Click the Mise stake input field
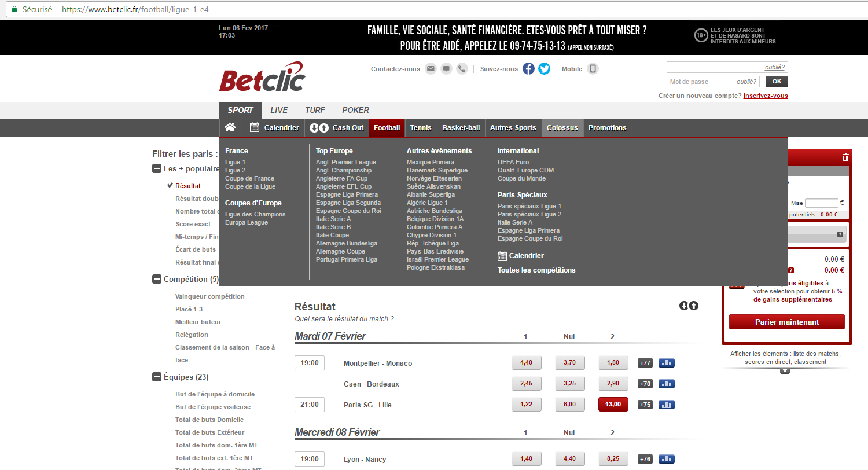The image size is (868, 470). pos(821,203)
